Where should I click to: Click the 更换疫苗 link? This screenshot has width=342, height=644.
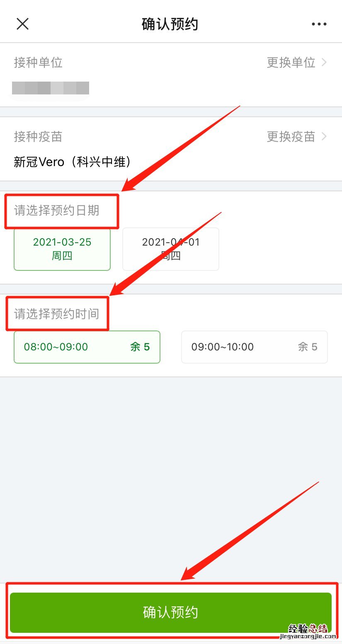click(291, 136)
